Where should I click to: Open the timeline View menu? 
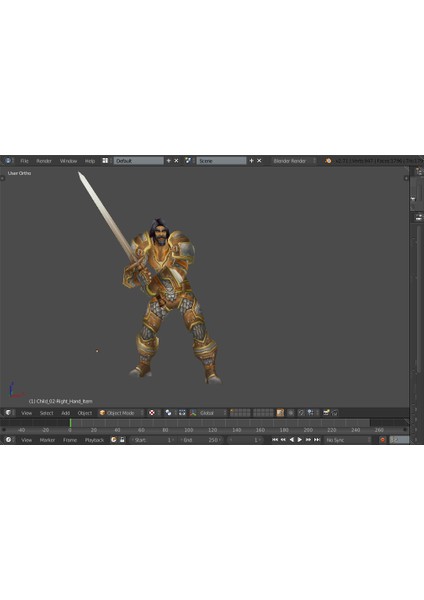coord(26,440)
